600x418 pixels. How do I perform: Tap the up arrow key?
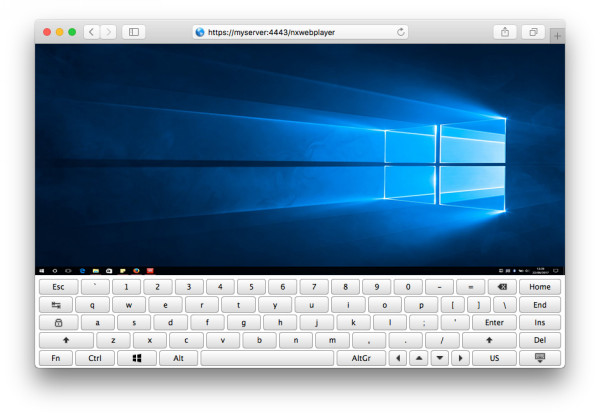(419, 358)
